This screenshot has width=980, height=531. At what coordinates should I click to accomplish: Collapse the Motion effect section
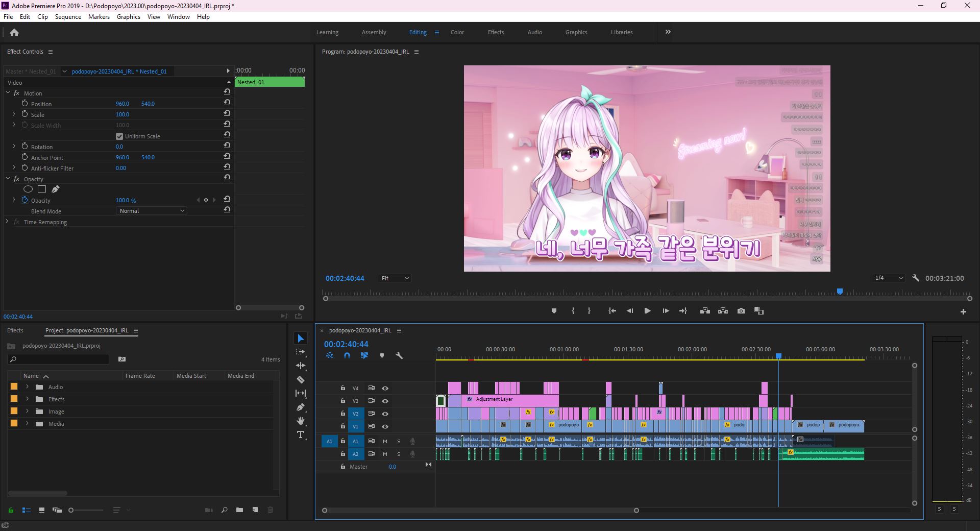pos(8,93)
